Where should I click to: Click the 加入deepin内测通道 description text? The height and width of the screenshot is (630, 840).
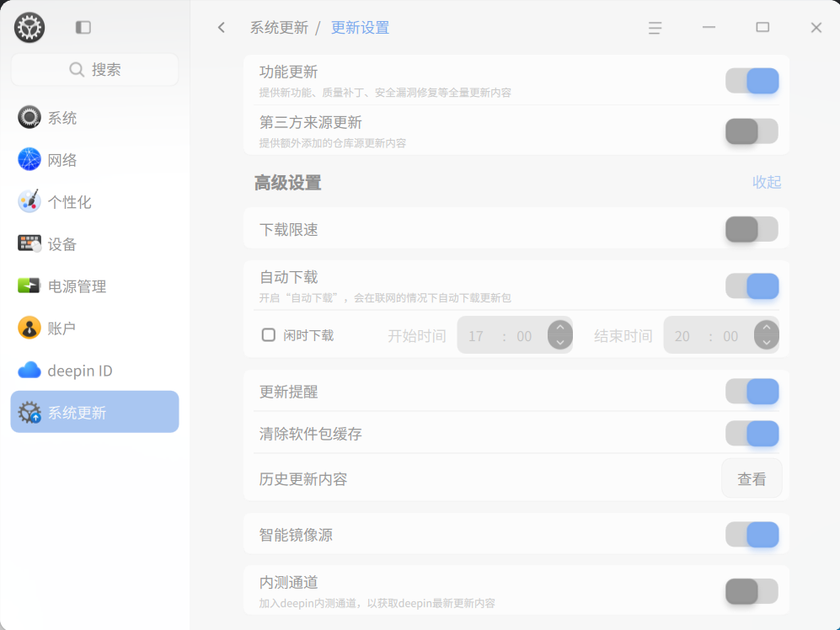point(377,603)
